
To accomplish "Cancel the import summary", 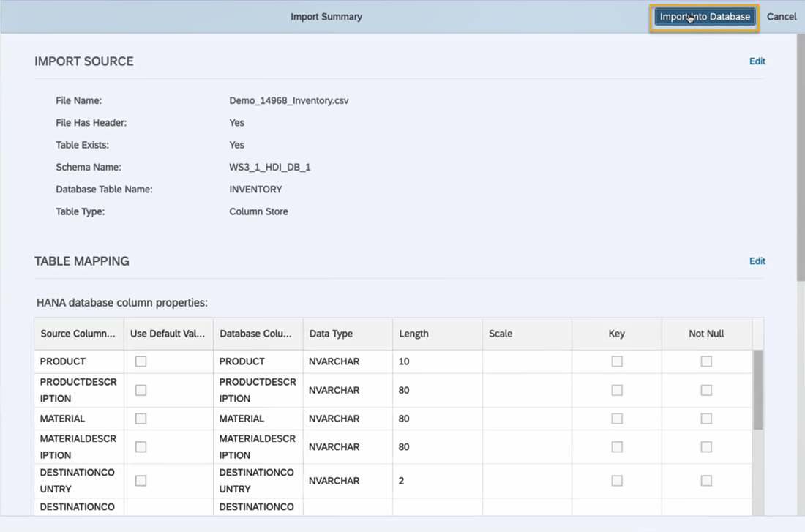I will click(782, 17).
